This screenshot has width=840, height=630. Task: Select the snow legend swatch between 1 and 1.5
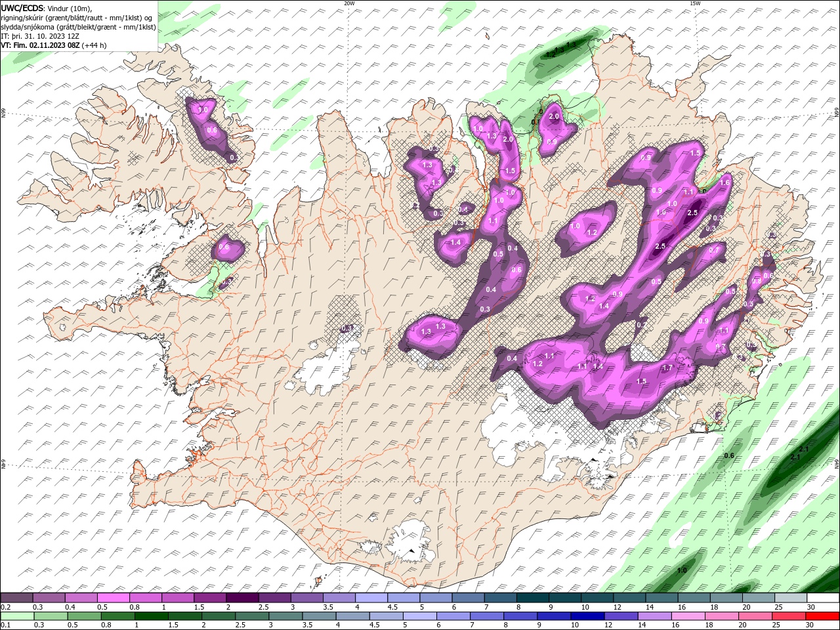(x=178, y=598)
